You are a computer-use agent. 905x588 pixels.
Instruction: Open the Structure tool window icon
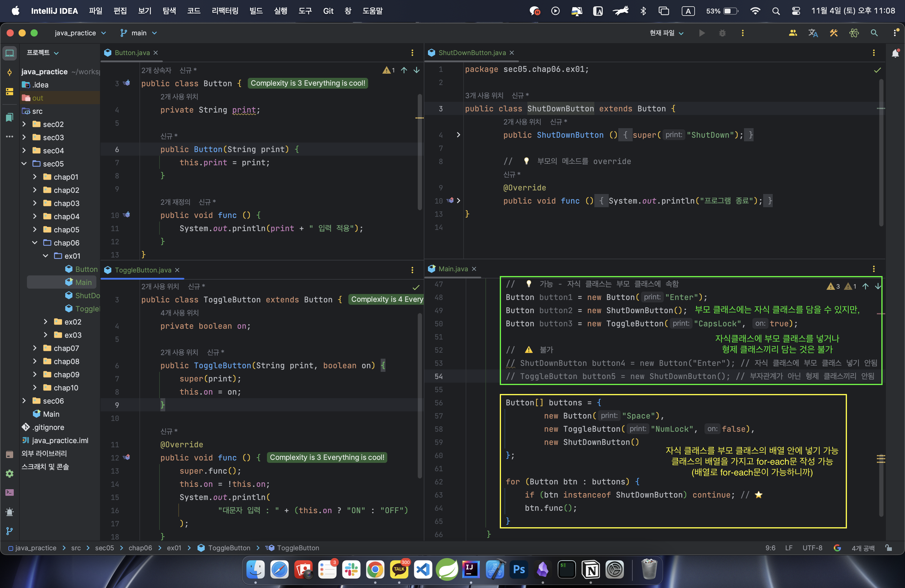pos(10,92)
